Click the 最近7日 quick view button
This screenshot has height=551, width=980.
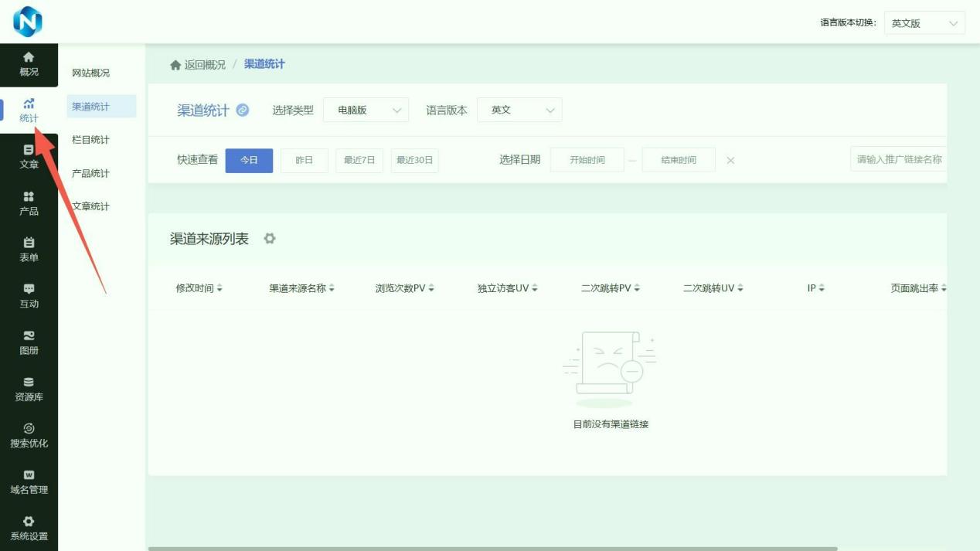(359, 160)
